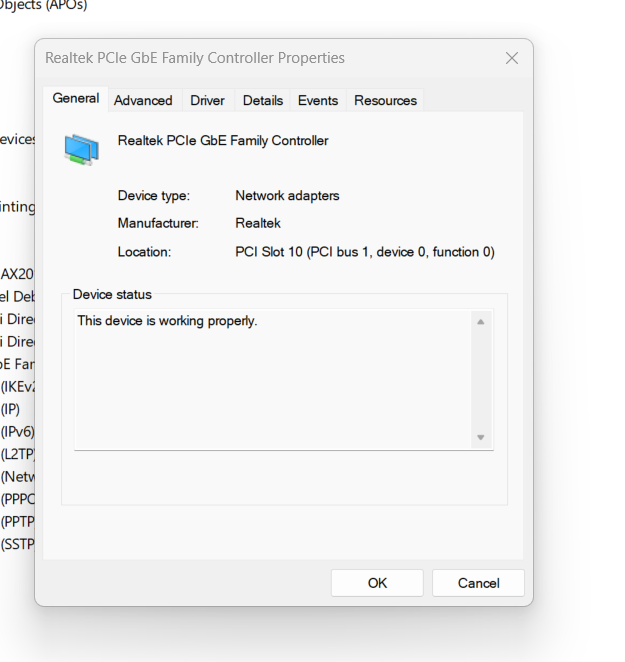The image size is (625, 662).
Task: Select the (IKEv2) adapter in Device Manager
Action: [x=18, y=387]
